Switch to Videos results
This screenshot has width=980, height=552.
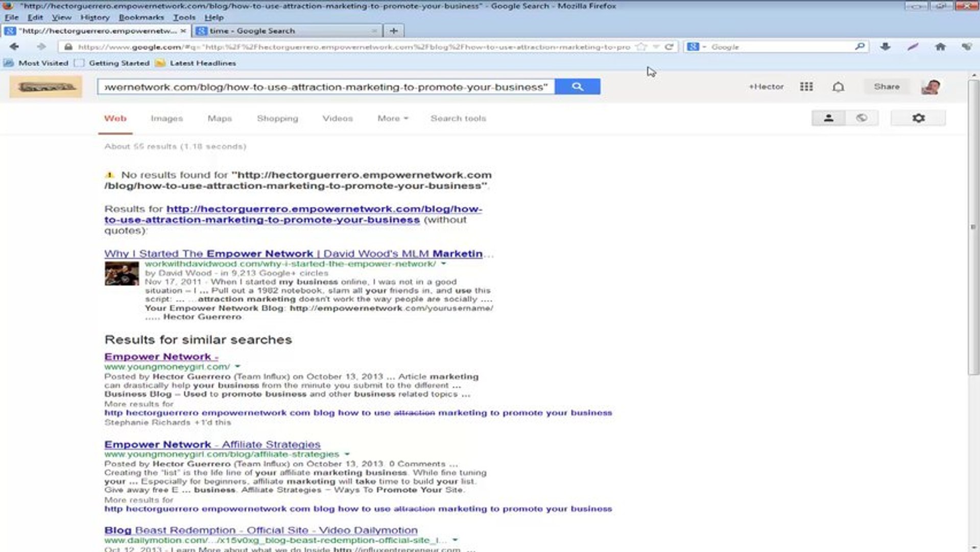click(x=338, y=118)
